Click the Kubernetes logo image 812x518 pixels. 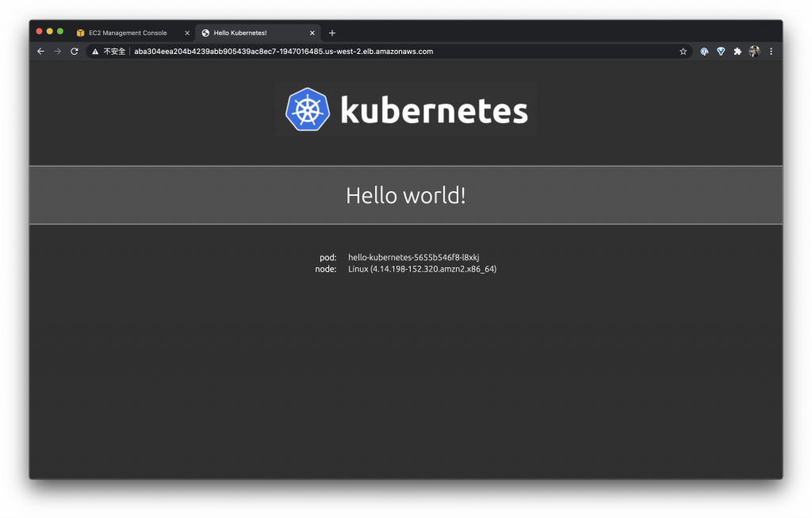click(406, 109)
